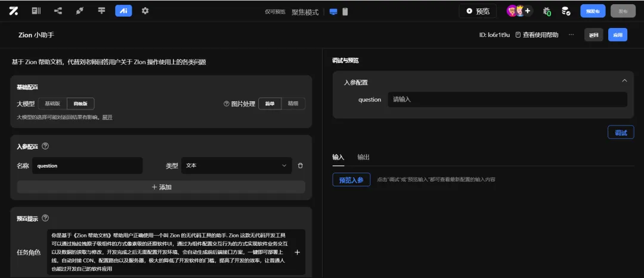This screenshot has width=644, height=278.
Task: Switch to the 输入 tab
Action: tap(338, 157)
